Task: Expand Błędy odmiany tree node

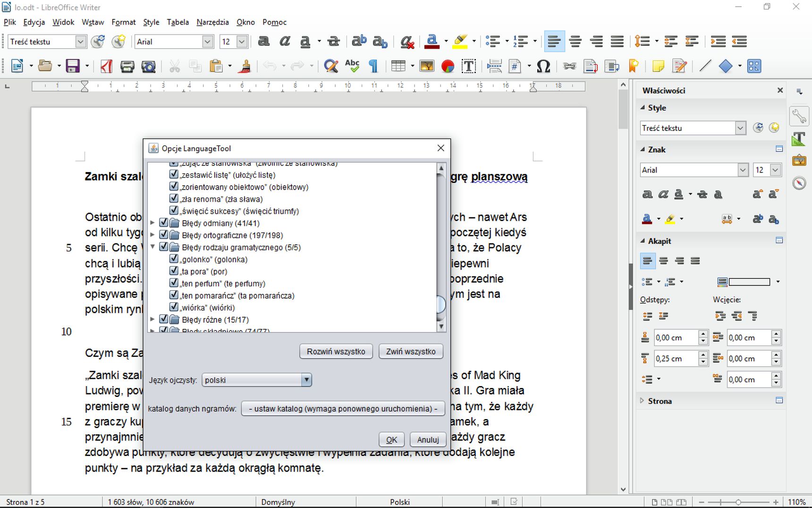Action: click(152, 223)
